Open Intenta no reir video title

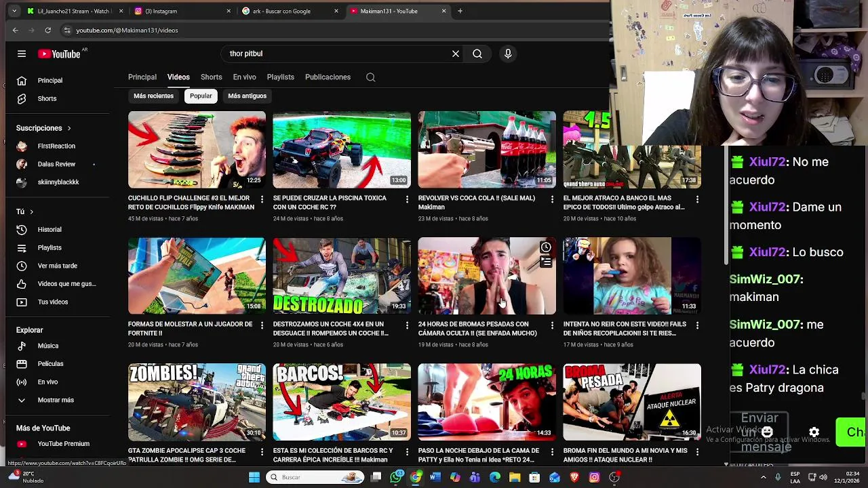(x=625, y=329)
